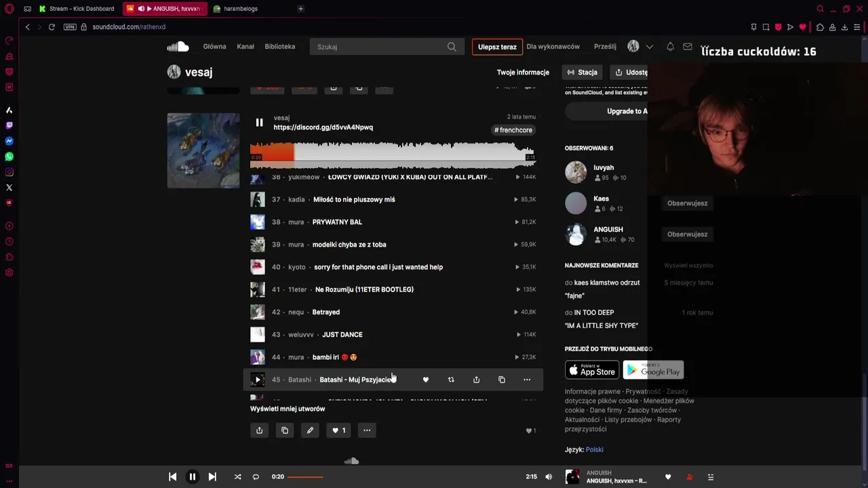
Task: Open the Prześlij upload link
Action: (605, 47)
